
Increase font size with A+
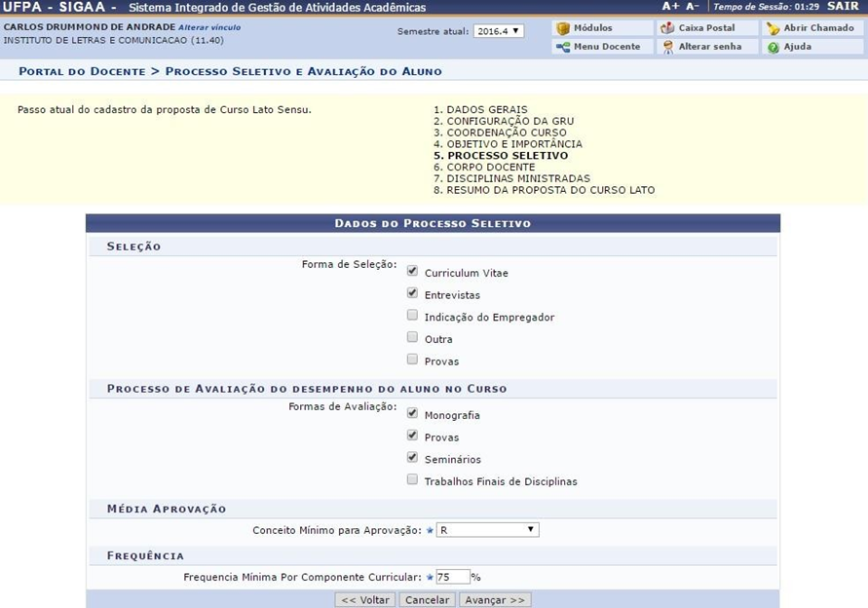pos(669,6)
